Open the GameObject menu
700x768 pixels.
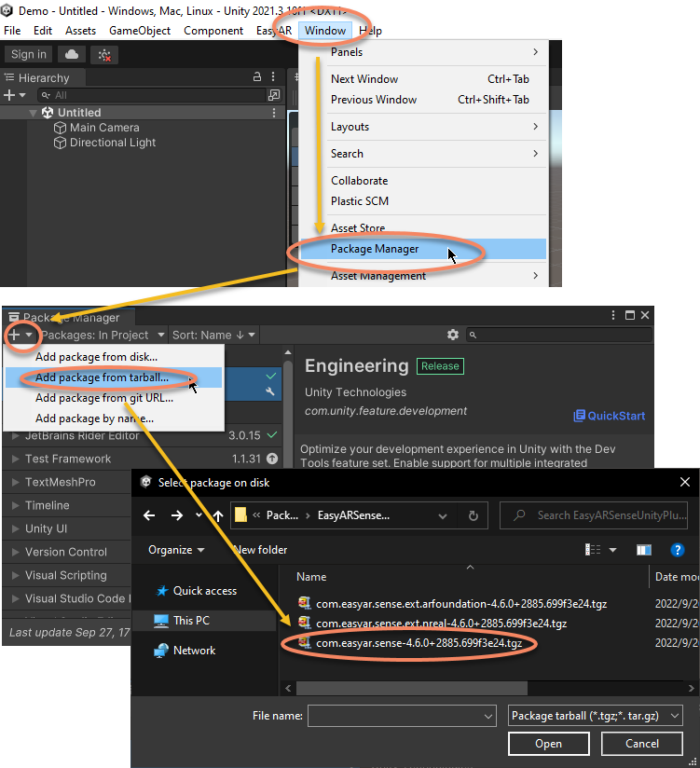(140, 31)
